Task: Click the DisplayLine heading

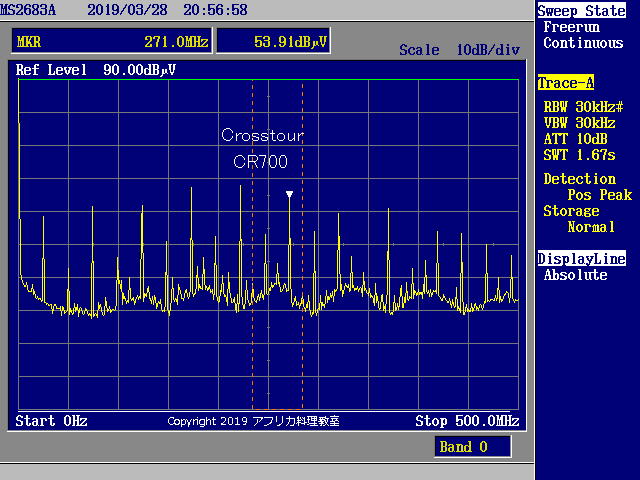Action: click(x=582, y=259)
